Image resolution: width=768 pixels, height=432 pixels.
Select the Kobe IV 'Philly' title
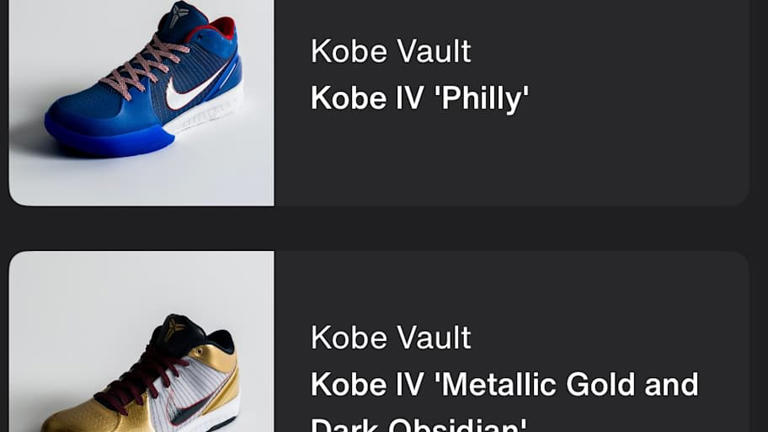point(420,98)
